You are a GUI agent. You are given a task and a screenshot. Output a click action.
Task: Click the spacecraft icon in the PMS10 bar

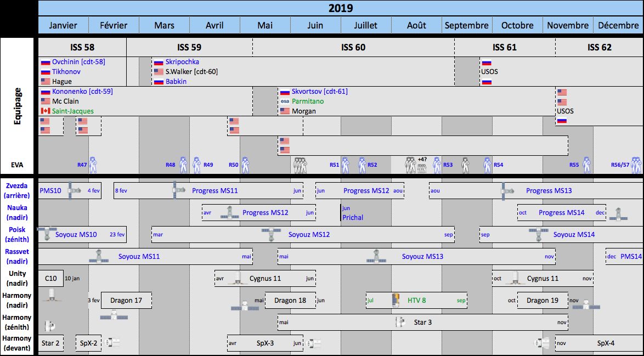click(x=75, y=190)
